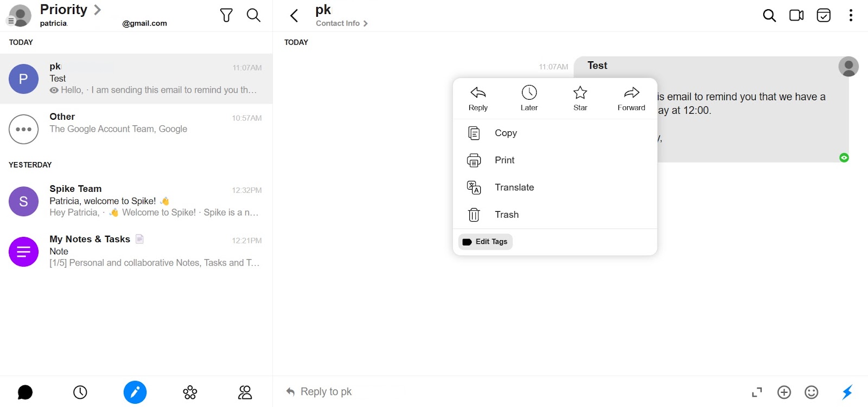The height and width of the screenshot is (407, 868).
Task: Expand the Contact Info chevron
Action: tap(366, 23)
